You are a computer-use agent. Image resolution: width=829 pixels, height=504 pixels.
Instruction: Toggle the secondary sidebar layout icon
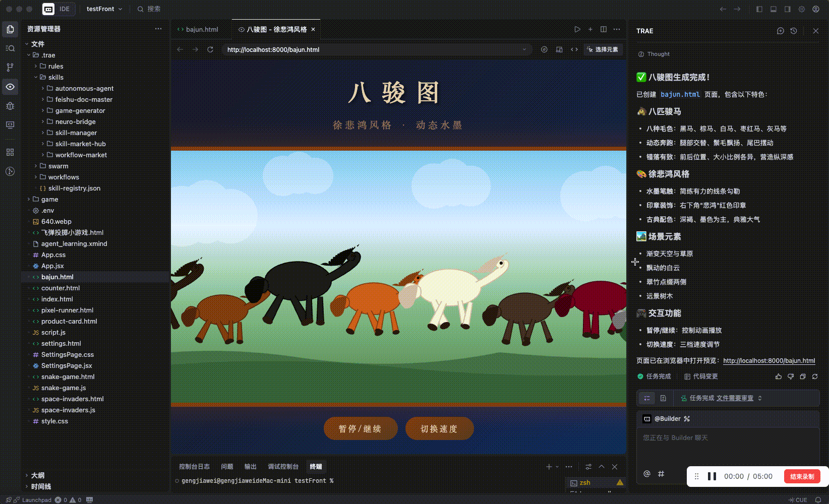coord(788,9)
